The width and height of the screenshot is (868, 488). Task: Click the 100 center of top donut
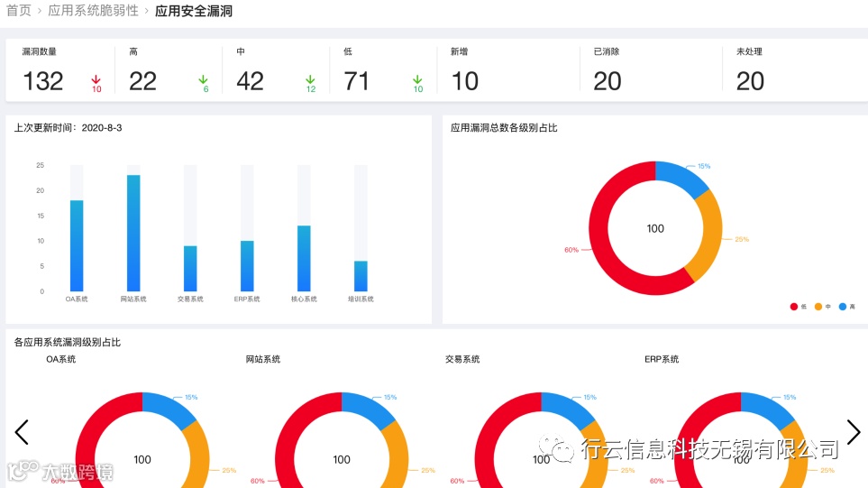[655, 228]
